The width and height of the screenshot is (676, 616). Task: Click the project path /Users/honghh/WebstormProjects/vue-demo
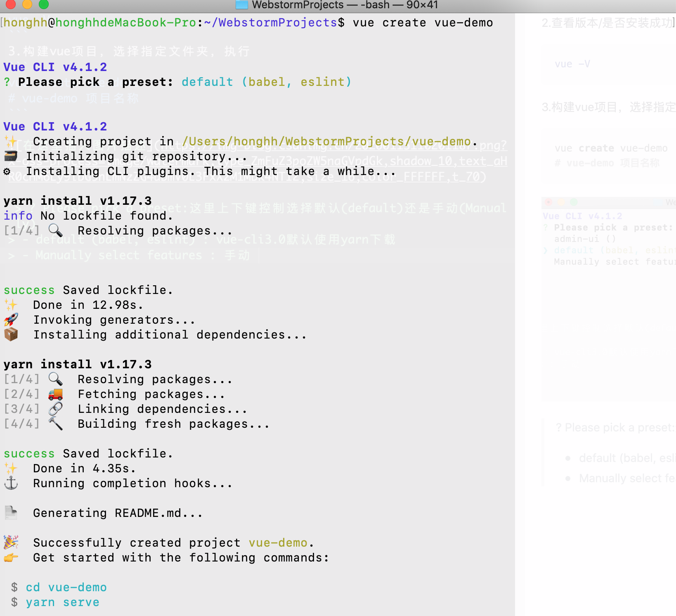[326, 142]
